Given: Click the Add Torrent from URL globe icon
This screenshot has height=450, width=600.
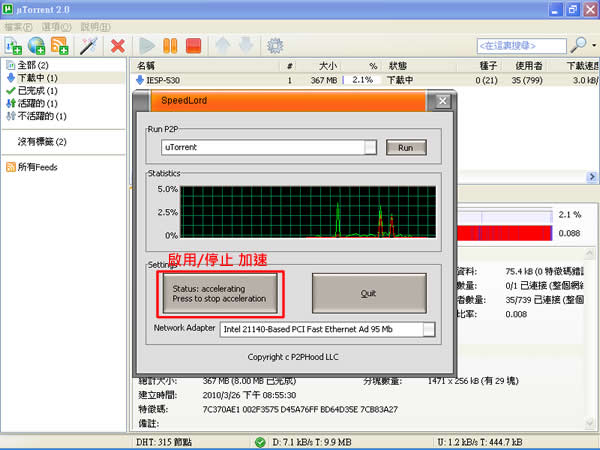Looking at the screenshot, I should tap(36, 46).
